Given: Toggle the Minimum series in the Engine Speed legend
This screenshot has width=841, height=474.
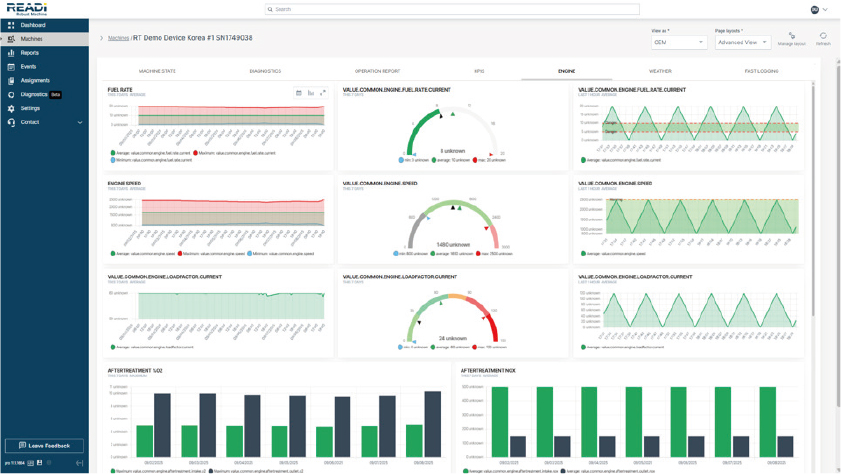Looking at the screenshot, I should [x=251, y=254].
